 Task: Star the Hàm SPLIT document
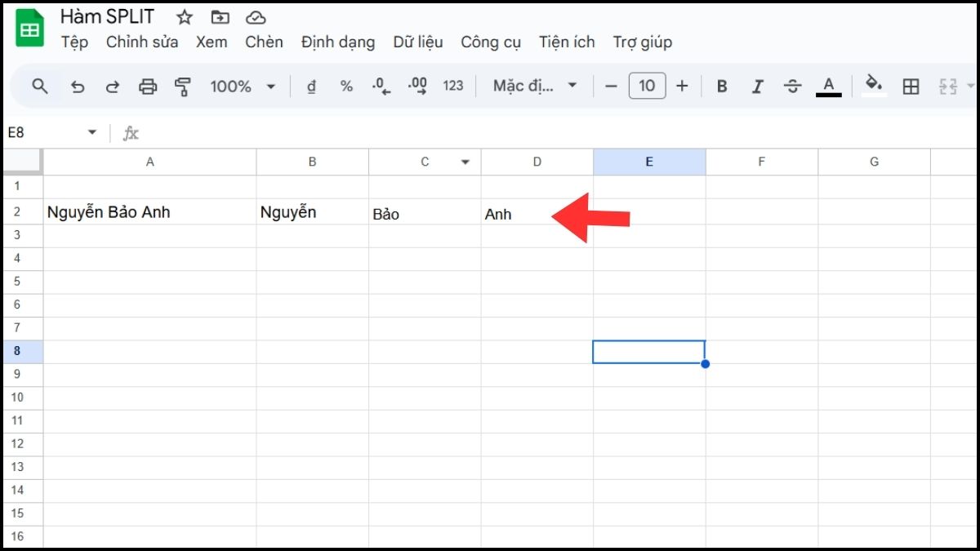[184, 16]
